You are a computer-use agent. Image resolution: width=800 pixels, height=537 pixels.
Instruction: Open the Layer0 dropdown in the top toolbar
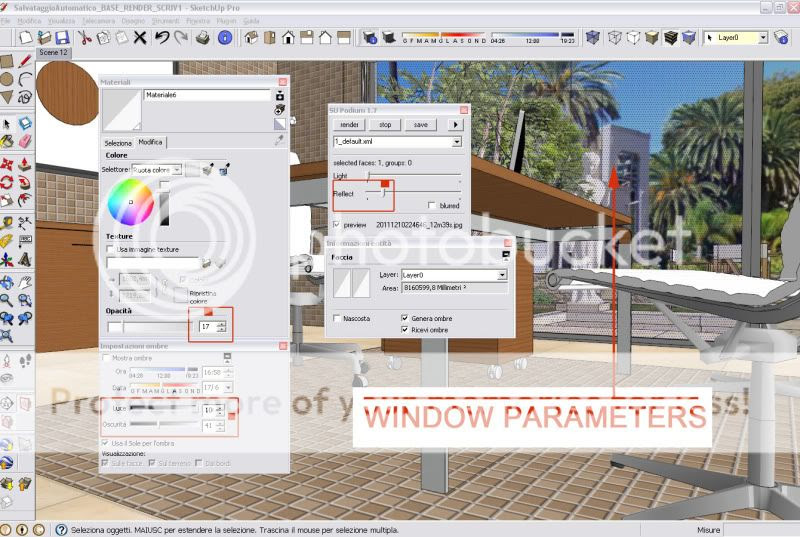click(x=763, y=37)
